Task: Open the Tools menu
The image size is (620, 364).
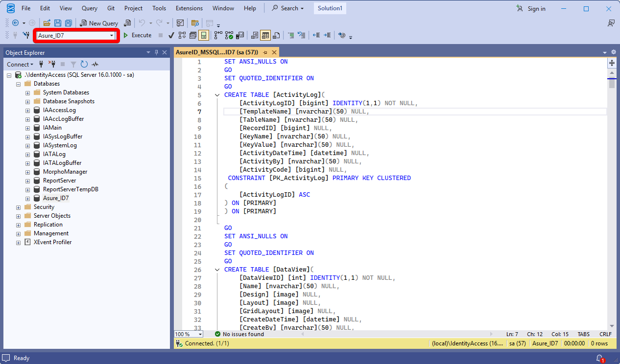Action: [x=159, y=8]
